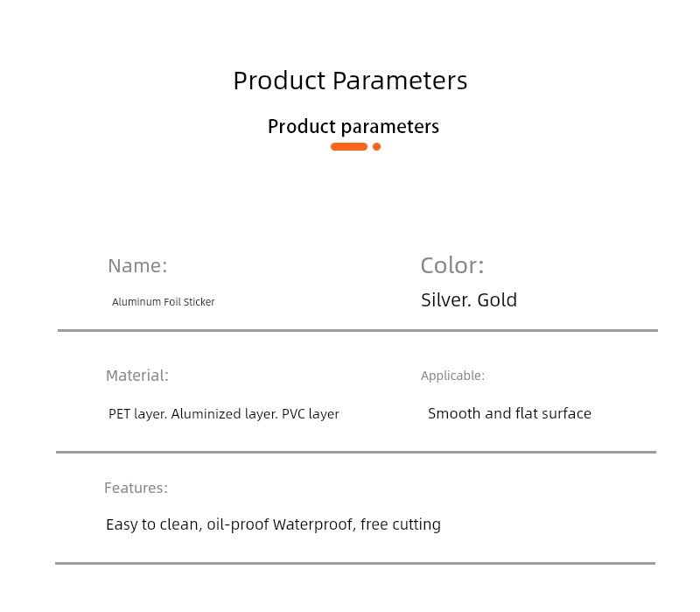Select the 'Features:' label
Image resolution: width=700 pixels, height=612 pixels.
(136, 488)
